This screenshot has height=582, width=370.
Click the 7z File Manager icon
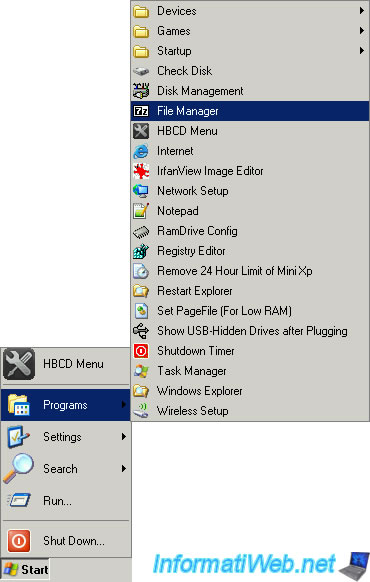tap(141, 111)
